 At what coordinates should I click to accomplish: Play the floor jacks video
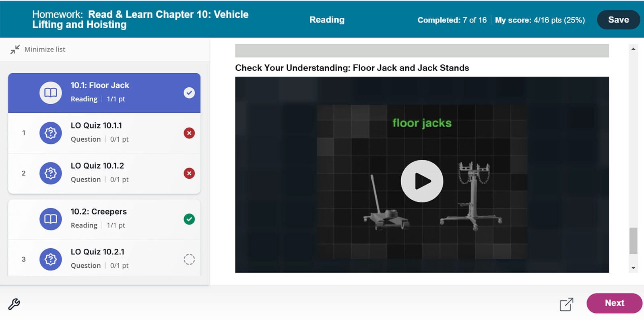pyautogui.click(x=422, y=181)
